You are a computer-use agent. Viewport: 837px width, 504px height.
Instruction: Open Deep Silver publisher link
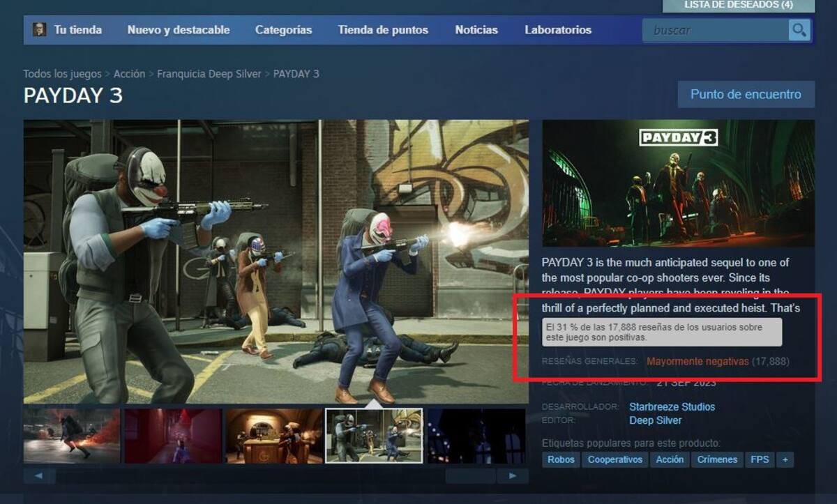(656, 420)
